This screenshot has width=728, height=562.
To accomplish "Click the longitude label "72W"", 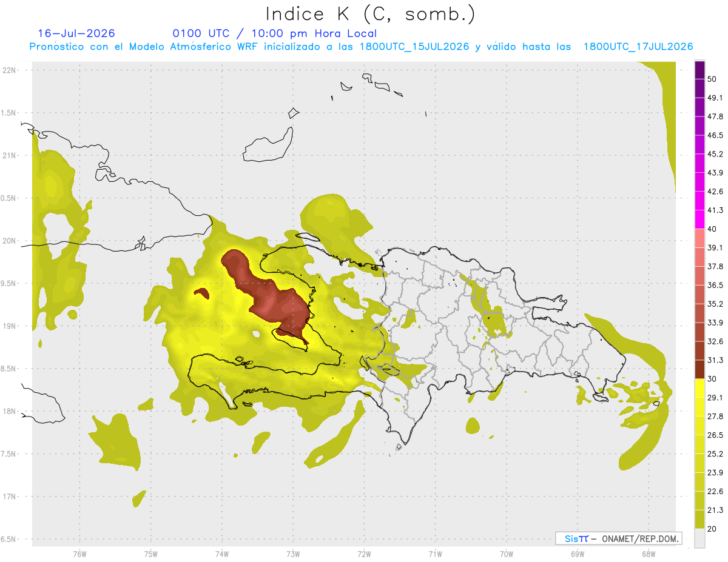I will (364, 554).
